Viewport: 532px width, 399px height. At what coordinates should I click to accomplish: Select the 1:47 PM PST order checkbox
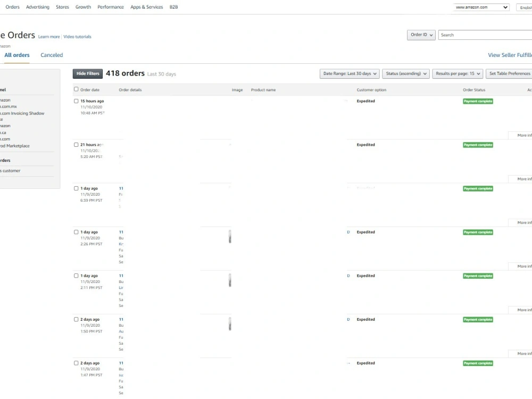(76, 363)
